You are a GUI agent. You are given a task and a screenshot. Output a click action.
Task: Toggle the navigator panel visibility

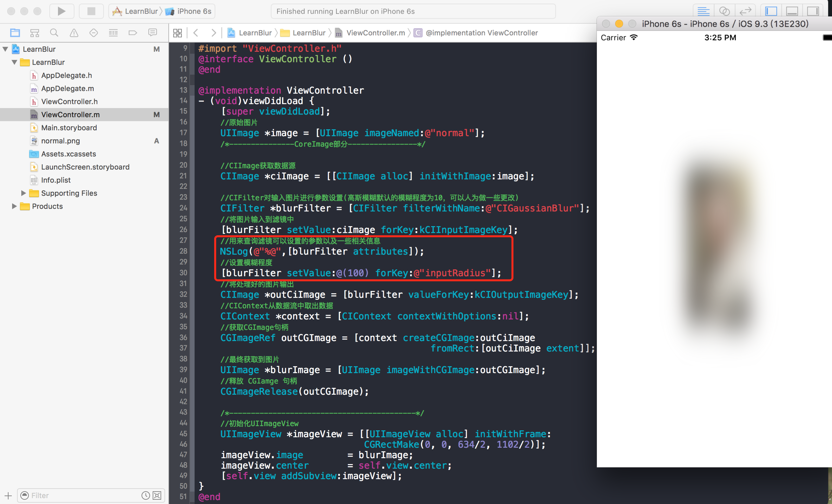click(771, 11)
